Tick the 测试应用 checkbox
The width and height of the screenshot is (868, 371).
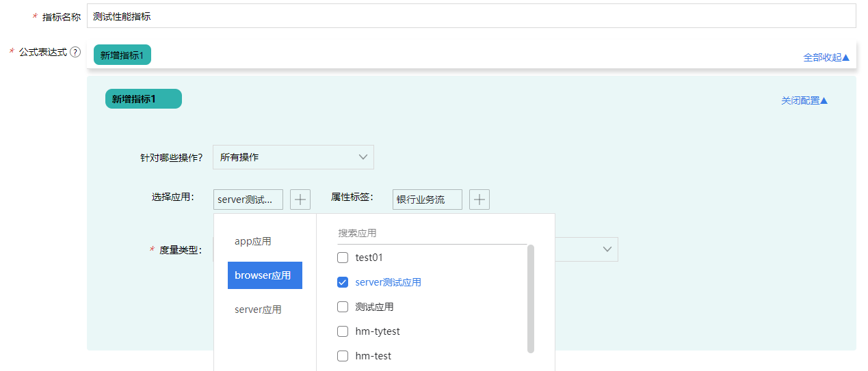[343, 307]
